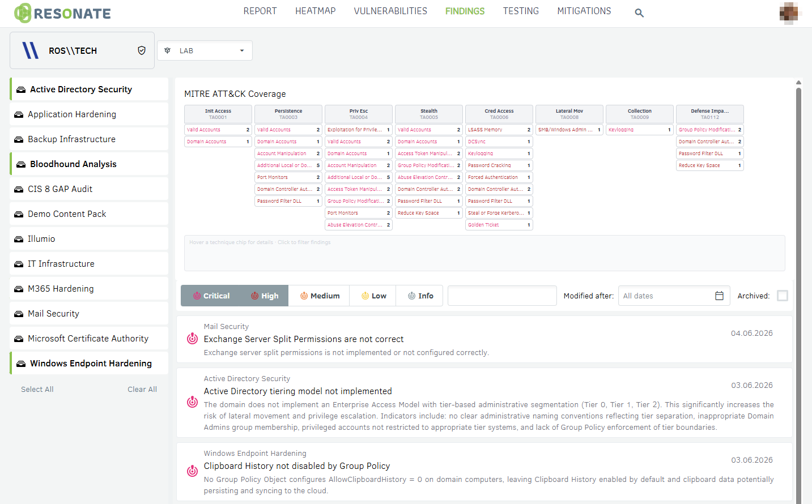Open the user avatar menu
Image resolution: width=812 pixels, height=504 pixels.
789,13
